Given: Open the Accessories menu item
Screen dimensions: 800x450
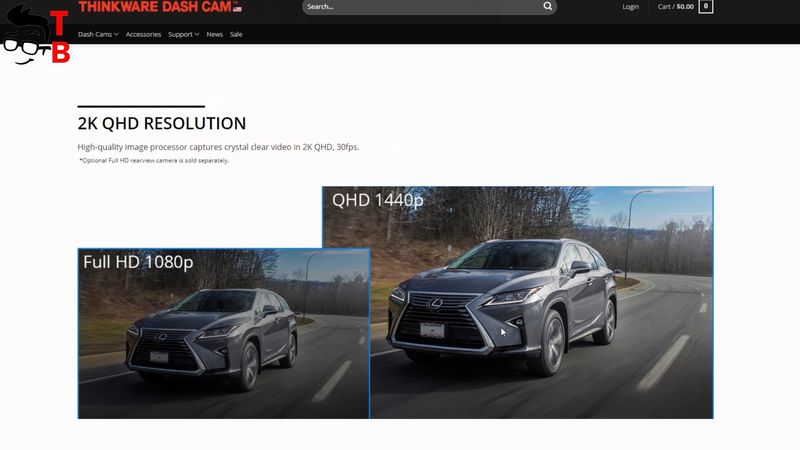Looking at the screenshot, I should click(x=143, y=34).
